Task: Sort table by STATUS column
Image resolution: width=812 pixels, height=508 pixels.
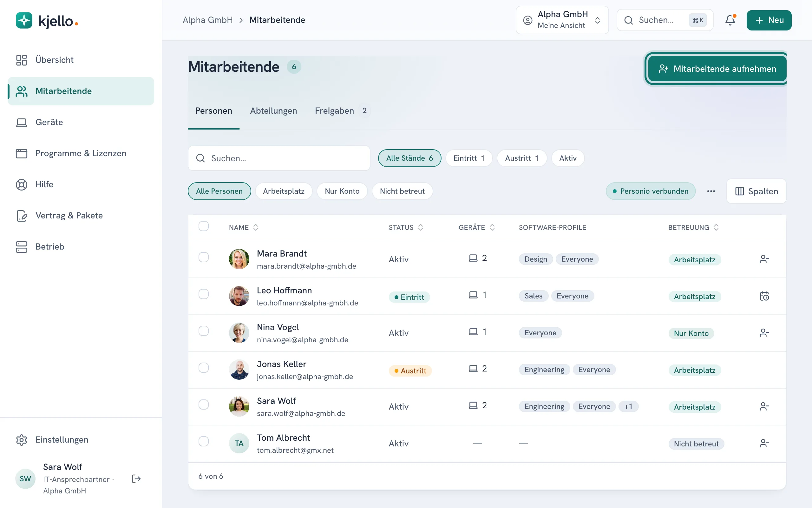Action: (406, 227)
